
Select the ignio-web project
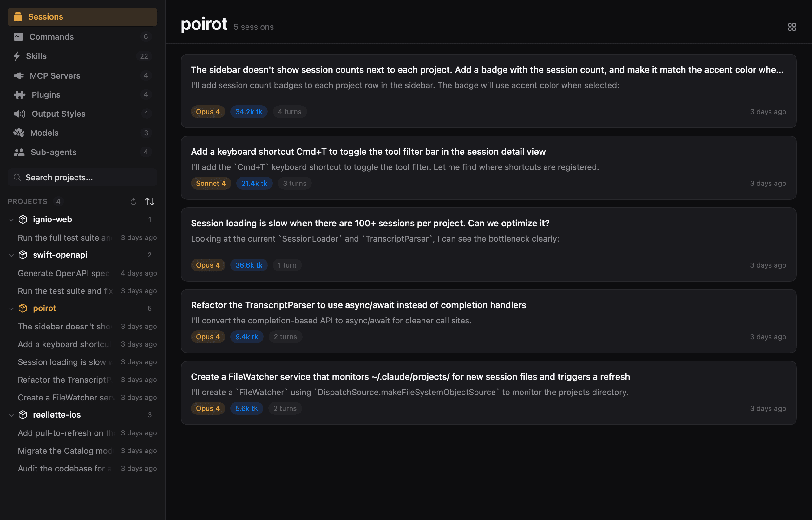point(52,219)
